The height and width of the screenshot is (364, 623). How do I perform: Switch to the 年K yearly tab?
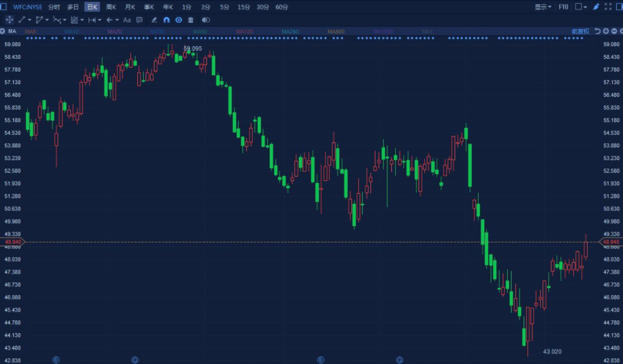[x=168, y=7]
